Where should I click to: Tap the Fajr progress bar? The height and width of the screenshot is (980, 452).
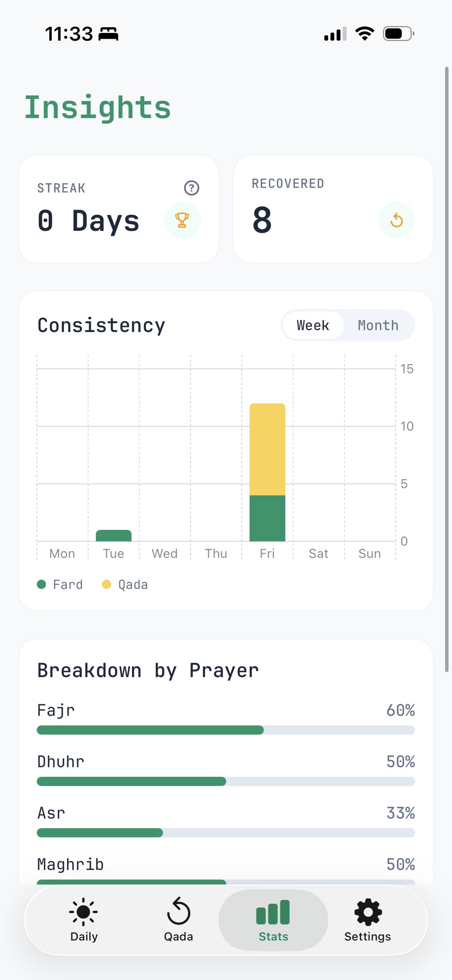click(226, 730)
